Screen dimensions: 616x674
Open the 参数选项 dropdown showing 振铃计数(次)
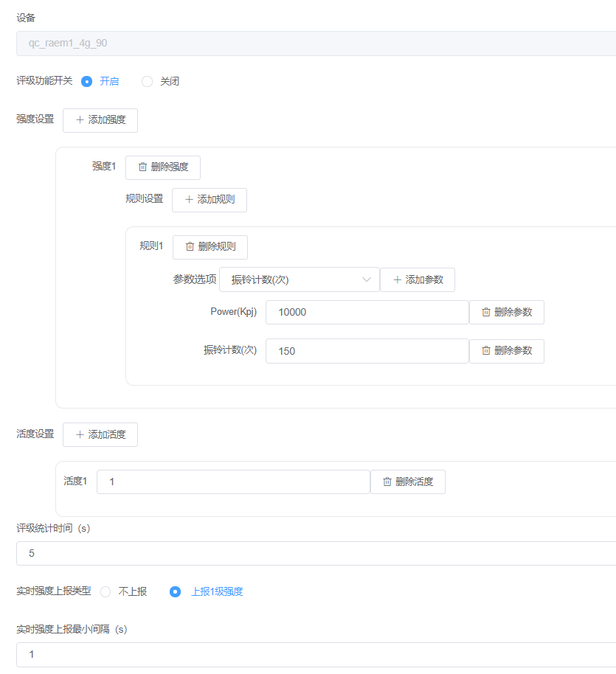[295, 280]
